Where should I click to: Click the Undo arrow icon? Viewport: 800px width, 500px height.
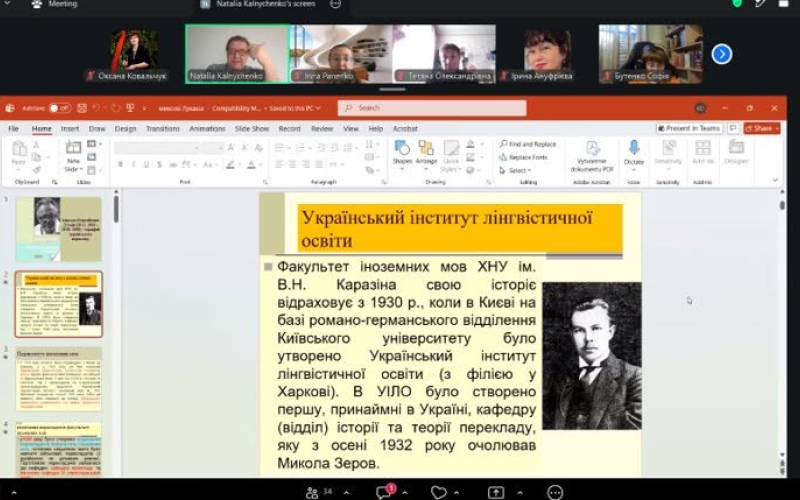[x=96, y=108]
